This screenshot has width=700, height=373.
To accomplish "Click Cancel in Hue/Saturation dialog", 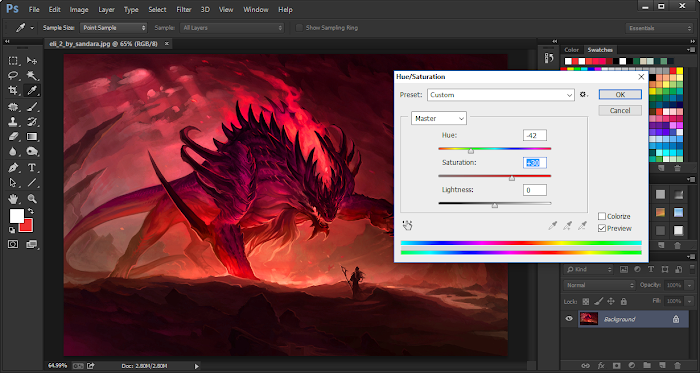I will tap(620, 110).
